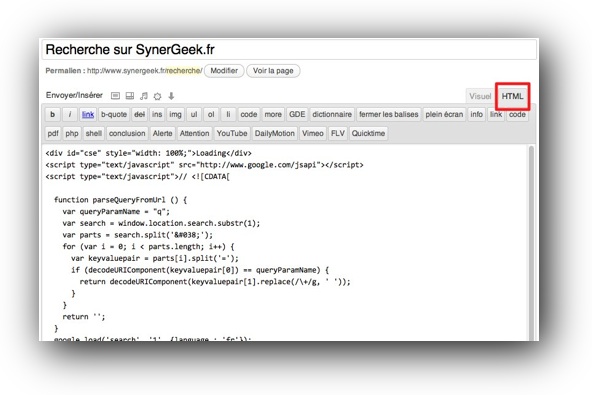The height and width of the screenshot is (395, 592).
Task: Insert a YouTube embed button
Action: [x=232, y=133]
